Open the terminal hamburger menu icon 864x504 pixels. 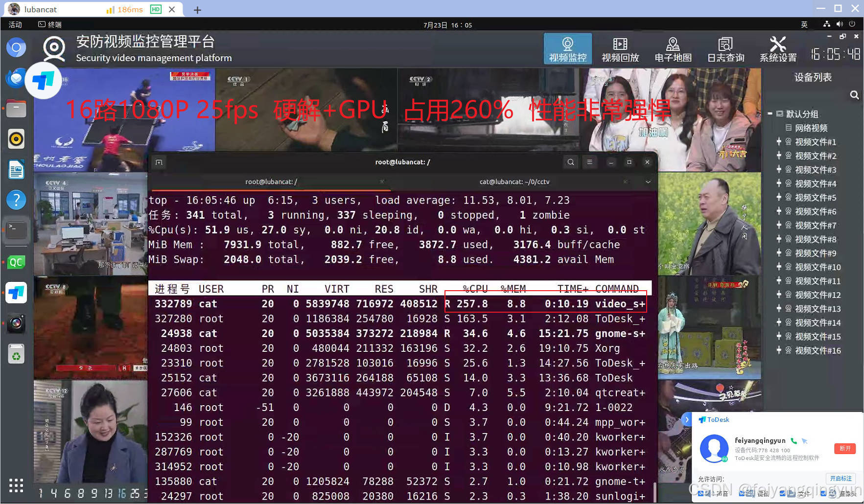(590, 162)
